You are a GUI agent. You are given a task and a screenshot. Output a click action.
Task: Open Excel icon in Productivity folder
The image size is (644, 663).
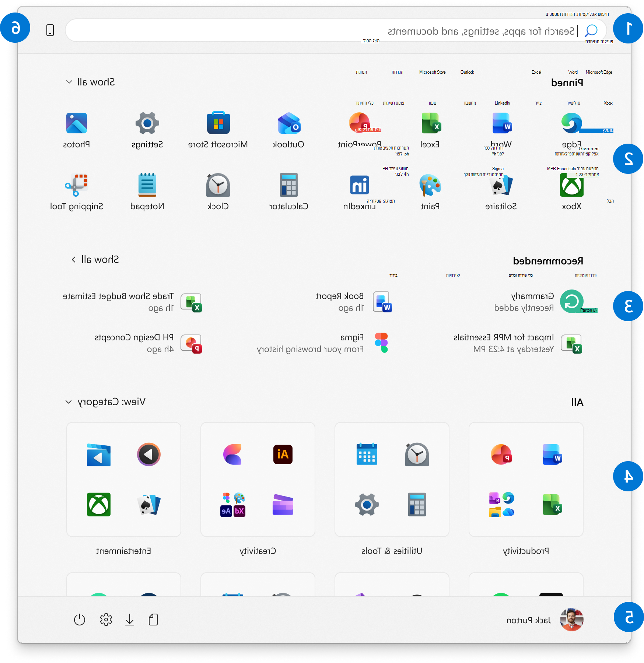[x=552, y=505]
